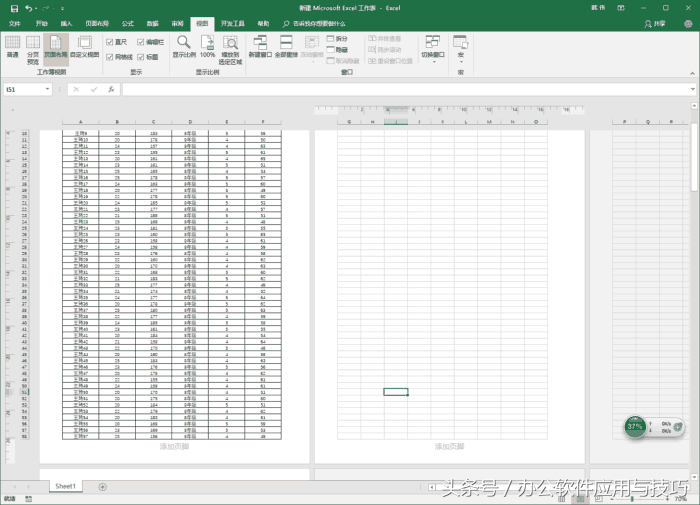Select column J header on second page
The image size is (700, 505).
pyautogui.click(x=419, y=122)
